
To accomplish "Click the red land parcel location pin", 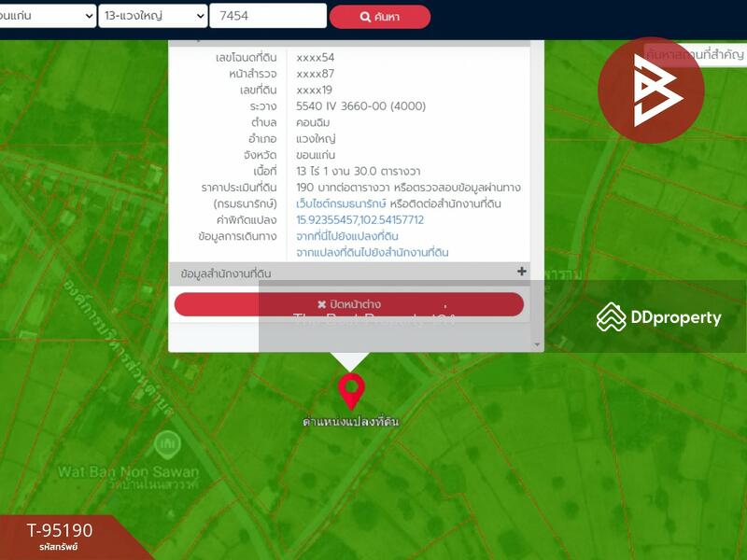I will pyautogui.click(x=352, y=390).
